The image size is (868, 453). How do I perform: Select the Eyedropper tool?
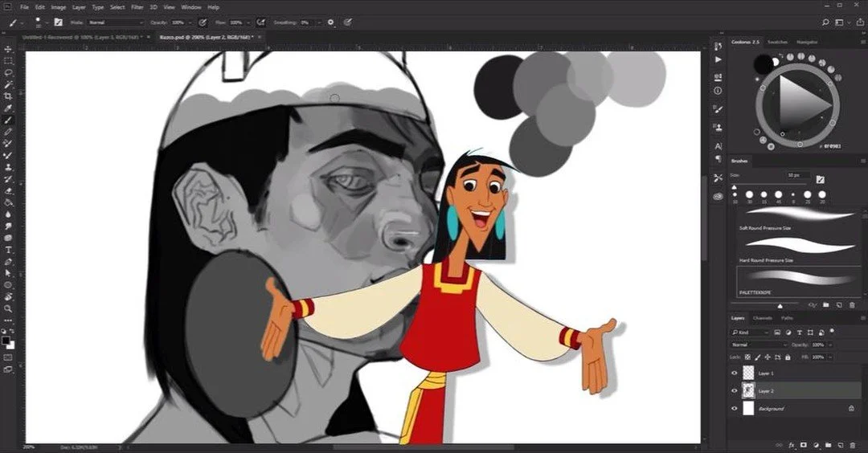pyautogui.click(x=8, y=108)
